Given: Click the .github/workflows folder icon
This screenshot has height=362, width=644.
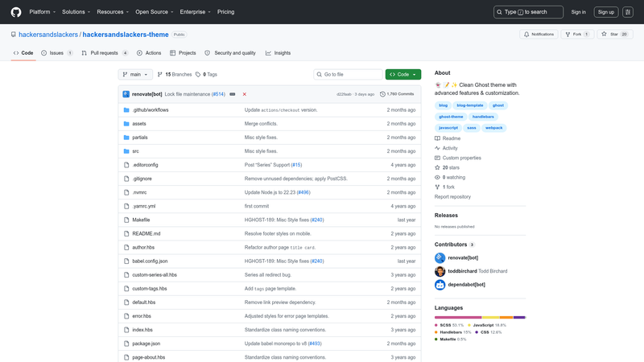Looking at the screenshot, I should point(126,110).
